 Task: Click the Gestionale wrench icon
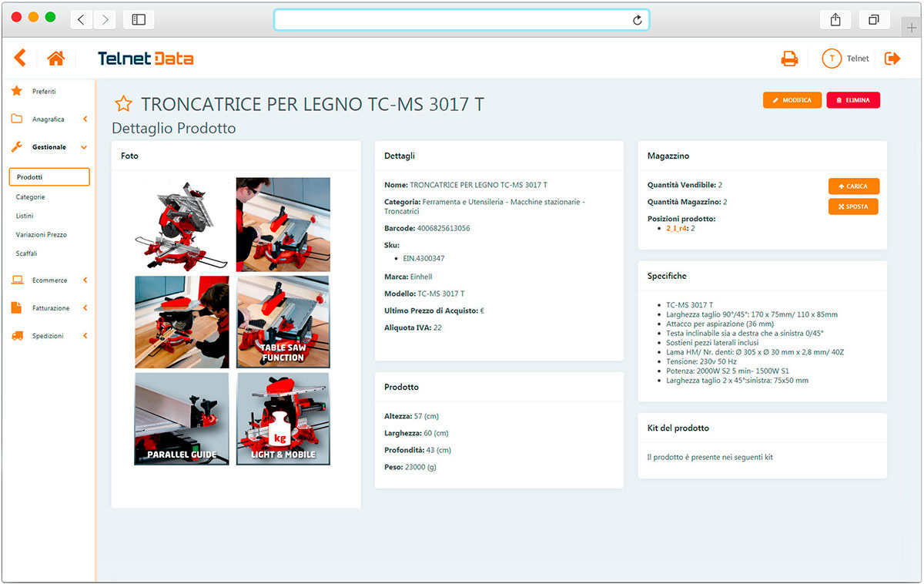pyautogui.click(x=17, y=146)
